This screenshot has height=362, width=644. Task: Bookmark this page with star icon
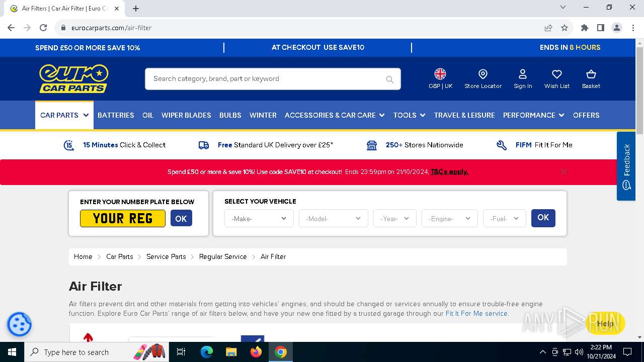coord(565,28)
